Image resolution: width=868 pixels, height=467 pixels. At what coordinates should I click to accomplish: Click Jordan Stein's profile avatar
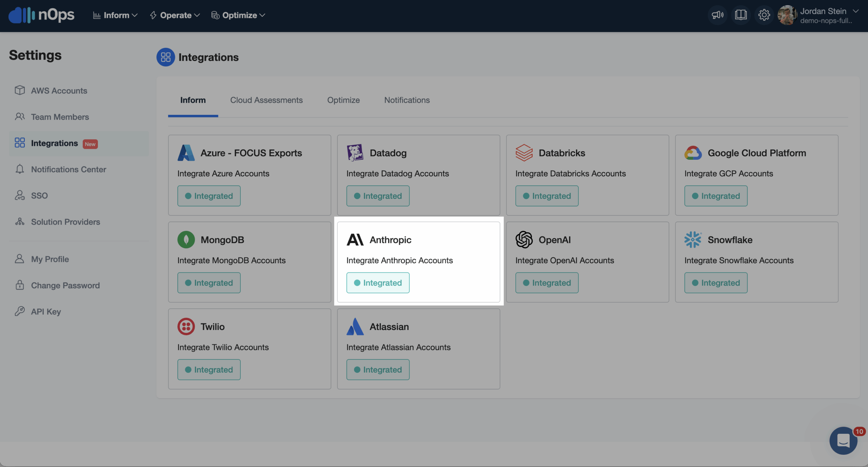(x=787, y=15)
